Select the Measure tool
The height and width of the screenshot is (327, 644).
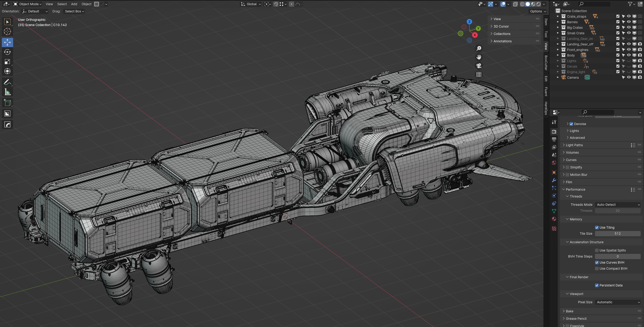(7, 92)
